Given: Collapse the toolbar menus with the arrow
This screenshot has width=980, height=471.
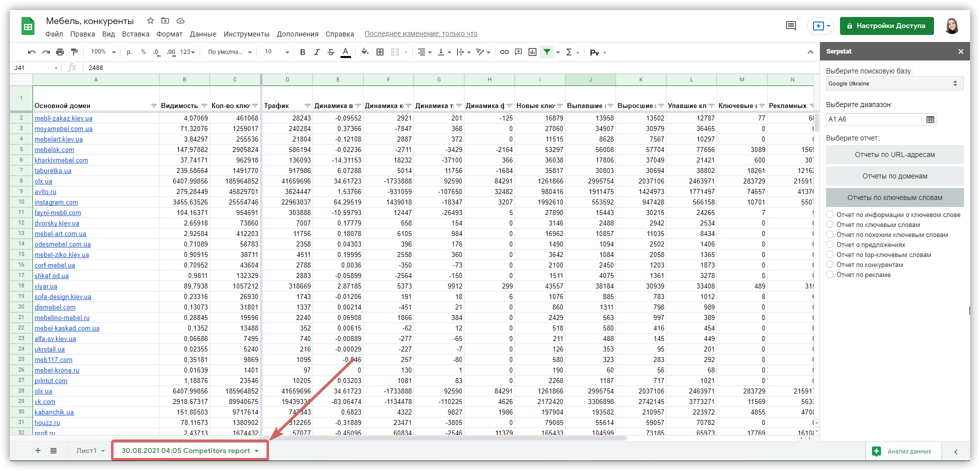Looking at the screenshot, I should [x=810, y=52].
